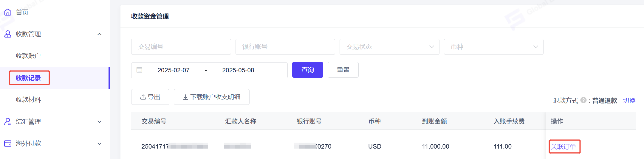644x159 pixels.
Task: Click the 交易编号 input field
Action: (181, 47)
